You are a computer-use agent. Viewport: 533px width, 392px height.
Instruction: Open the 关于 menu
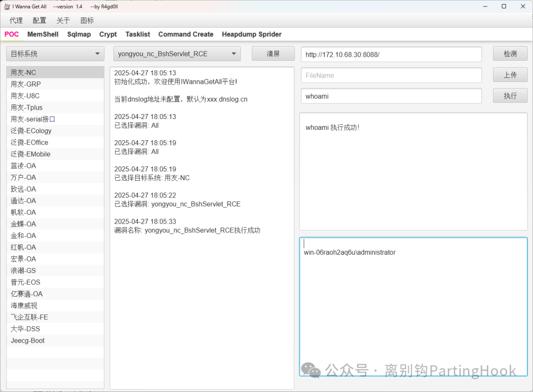(63, 20)
